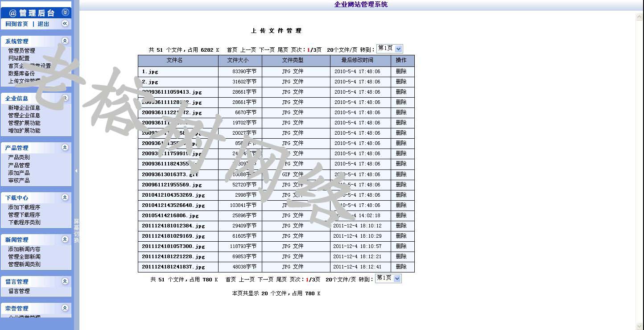Open 管理扩展功能 in the sidebar
The width and height of the screenshot is (644, 330).
24,123
